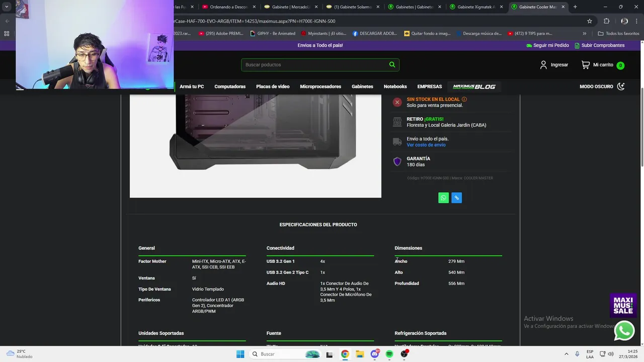This screenshot has width=644, height=362.
Task: Open Windows Start menu
Action: click(x=240, y=354)
